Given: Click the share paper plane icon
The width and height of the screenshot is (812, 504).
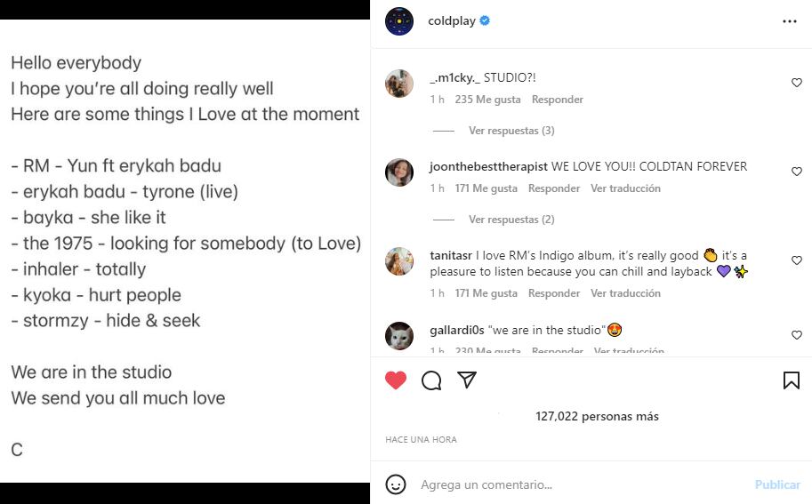Looking at the screenshot, I should 467,380.
